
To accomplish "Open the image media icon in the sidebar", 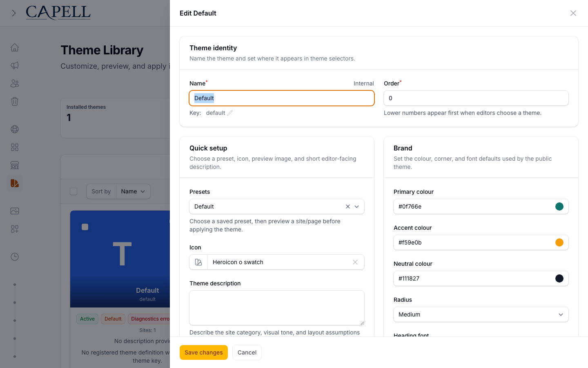I will (x=15, y=211).
